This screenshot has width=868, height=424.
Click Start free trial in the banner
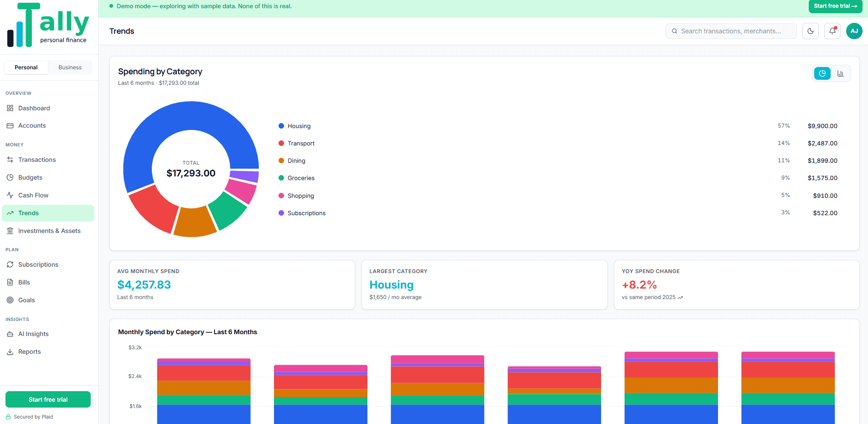tap(835, 6)
